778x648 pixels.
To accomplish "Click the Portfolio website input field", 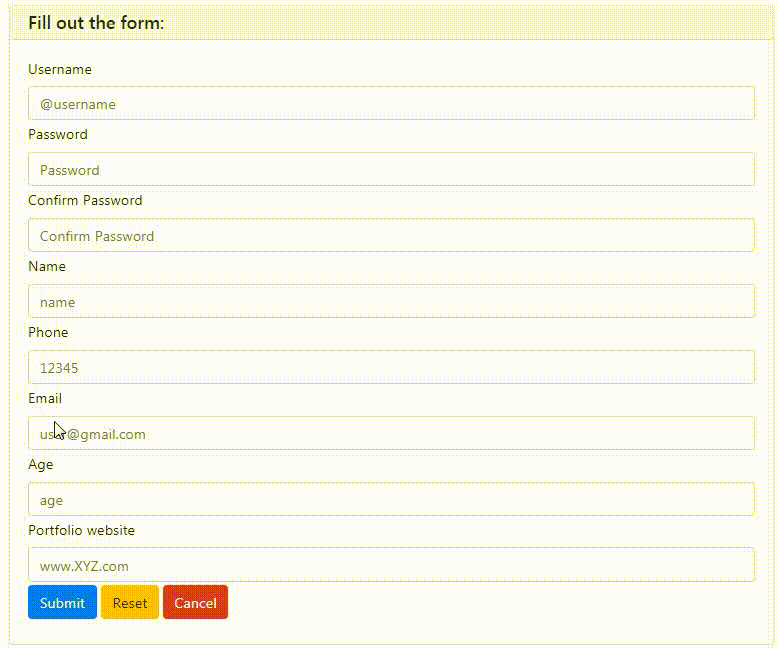I will pos(390,566).
